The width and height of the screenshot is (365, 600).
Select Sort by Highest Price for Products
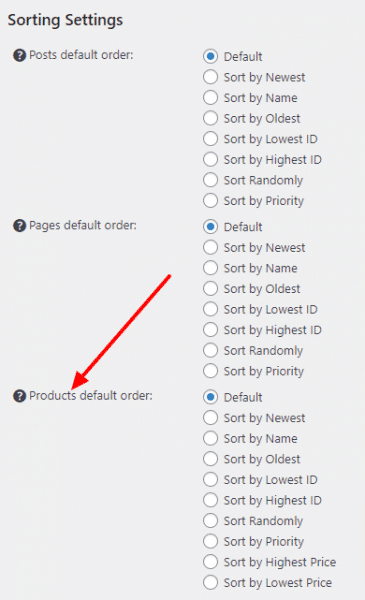(x=210, y=562)
